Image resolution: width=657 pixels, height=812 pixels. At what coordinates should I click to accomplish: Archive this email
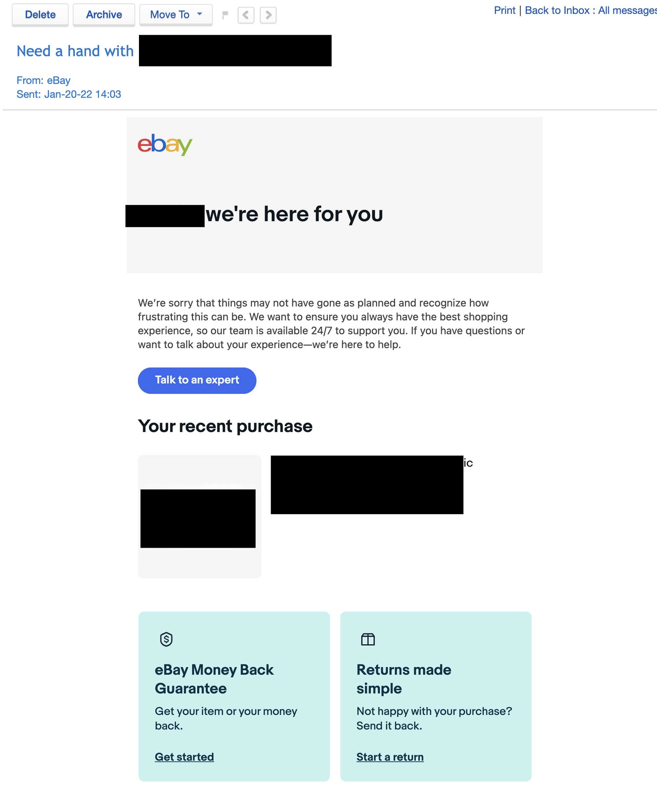pos(104,15)
